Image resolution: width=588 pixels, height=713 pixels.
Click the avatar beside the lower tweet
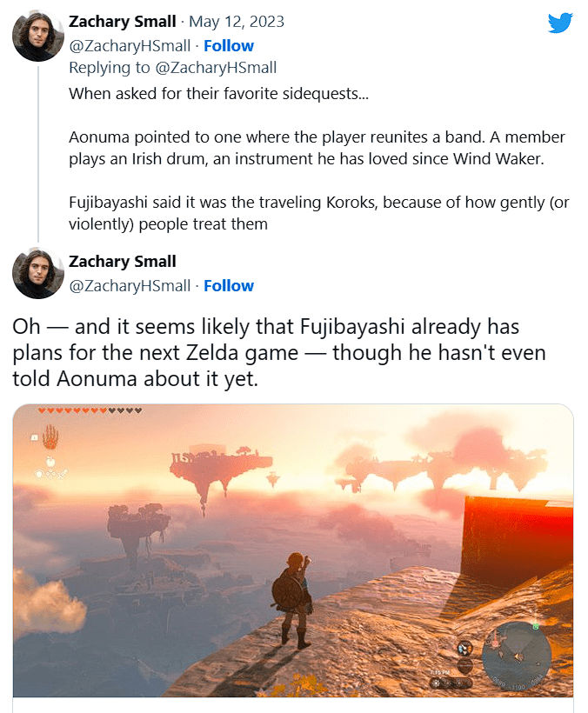(37, 273)
